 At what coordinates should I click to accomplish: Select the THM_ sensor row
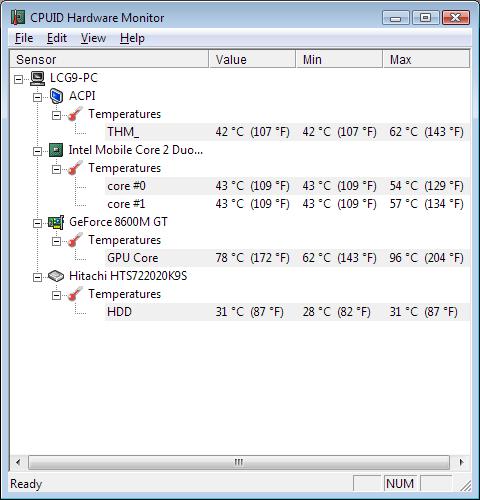tap(287, 132)
